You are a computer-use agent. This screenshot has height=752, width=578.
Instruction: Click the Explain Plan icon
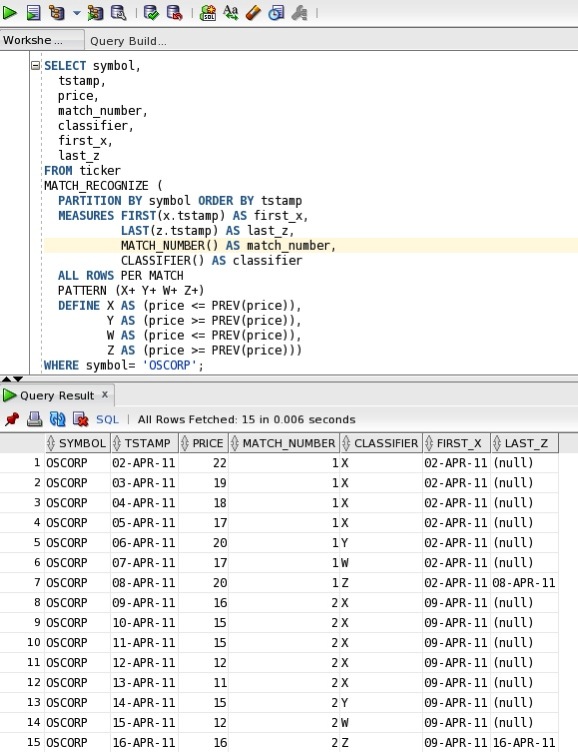[x=57, y=12]
